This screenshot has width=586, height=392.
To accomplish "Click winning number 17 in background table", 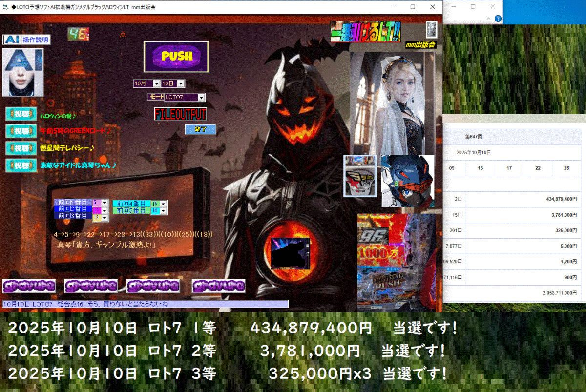I will point(509,168).
